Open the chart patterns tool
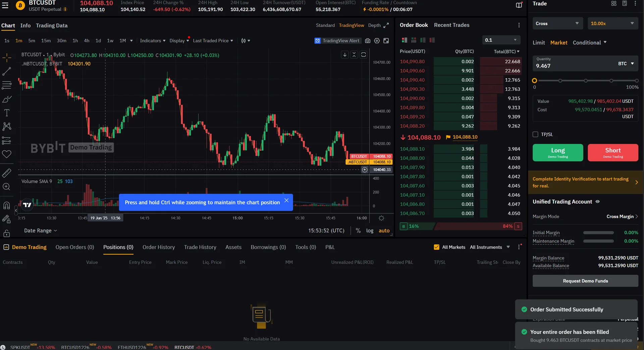The width and height of the screenshot is (644, 350). click(7, 126)
